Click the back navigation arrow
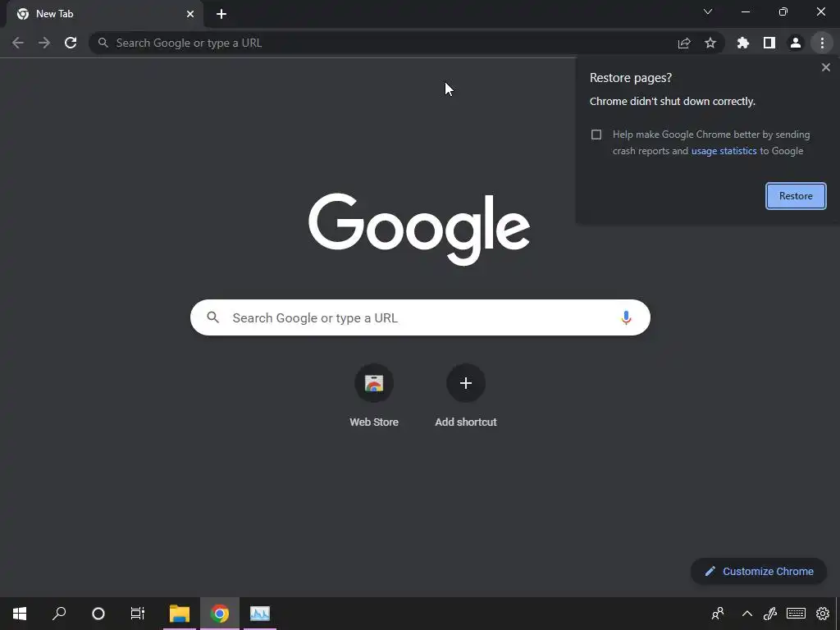The image size is (840, 630). tap(18, 43)
